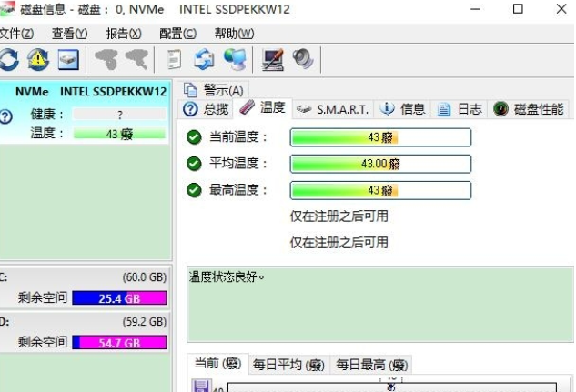Click the document report toolbar icon
Screen dimensions: 576x392
pyautogui.click(x=174, y=59)
